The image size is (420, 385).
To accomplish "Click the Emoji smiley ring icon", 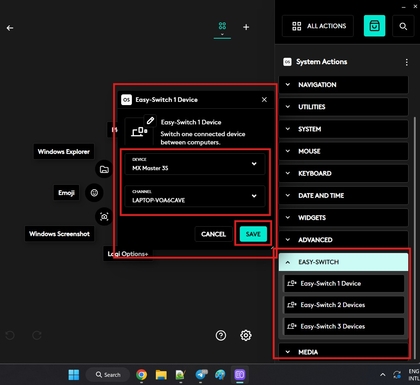I will (x=94, y=193).
